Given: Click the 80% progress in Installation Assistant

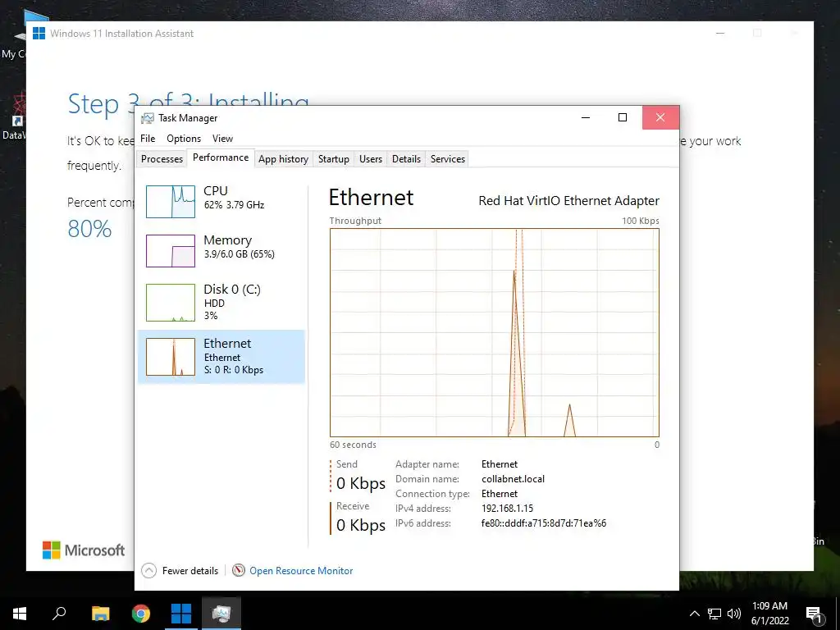Looking at the screenshot, I should click(x=89, y=230).
